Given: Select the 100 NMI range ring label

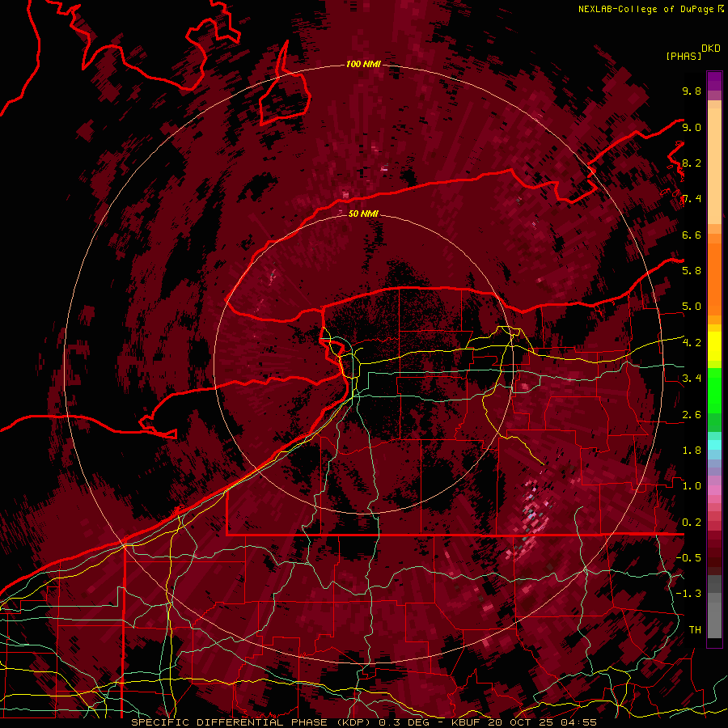Looking at the screenshot, I should (x=363, y=64).
